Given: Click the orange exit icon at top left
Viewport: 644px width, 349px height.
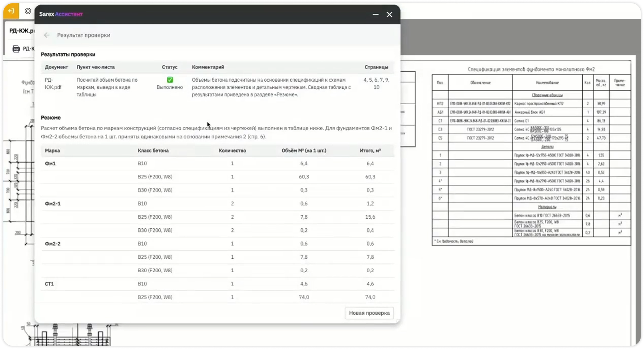Looking at the screenshot, I should point(11,11).
